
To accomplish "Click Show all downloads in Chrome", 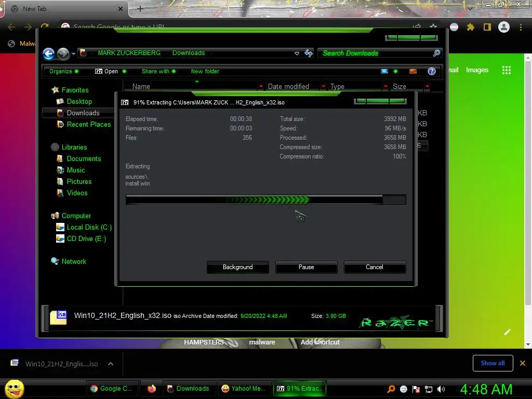I will (493, 363).
